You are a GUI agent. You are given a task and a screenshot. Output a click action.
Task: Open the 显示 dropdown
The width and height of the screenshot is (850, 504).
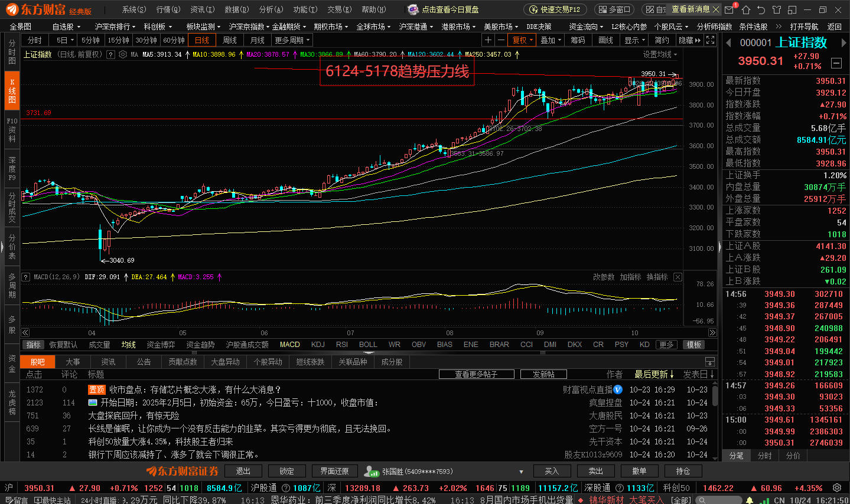635,40
